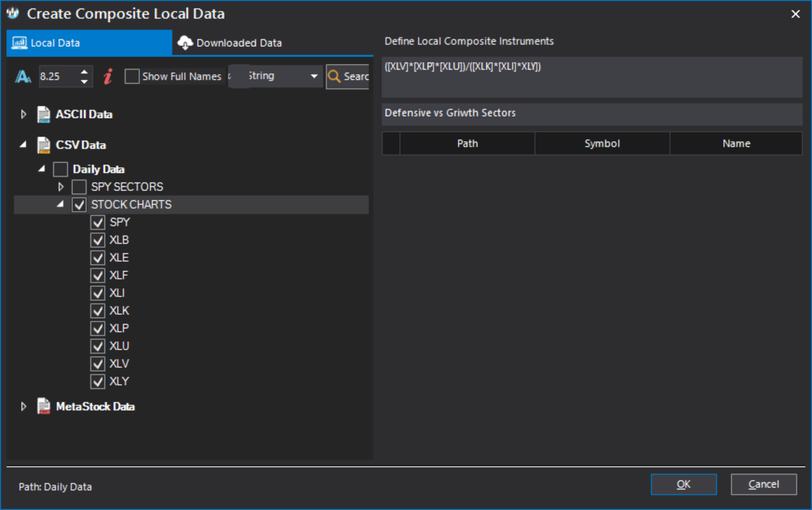Open the String search type dropdown
Screen dimensions: 812x510
pyautogui.click(x=314, y=76)
